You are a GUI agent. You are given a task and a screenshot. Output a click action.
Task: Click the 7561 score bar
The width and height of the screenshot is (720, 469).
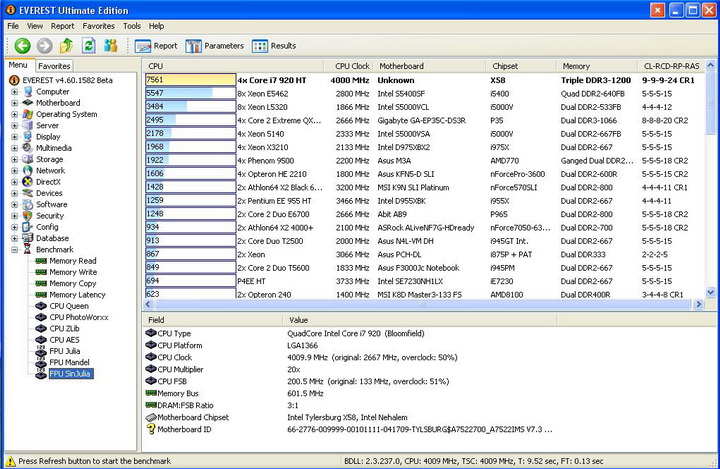tap(191, 80)
